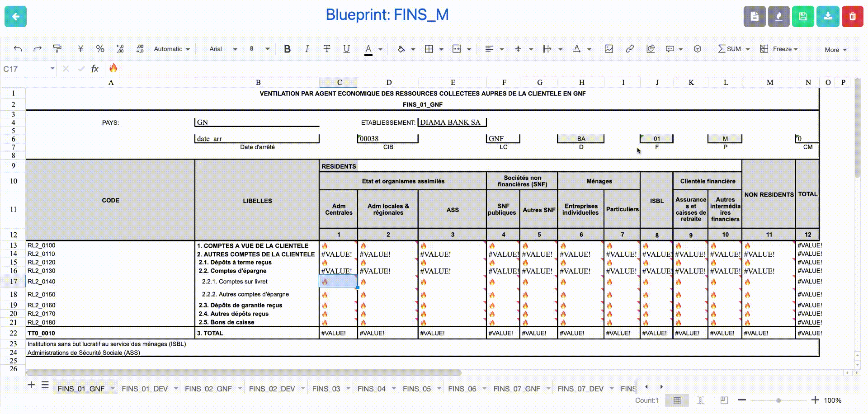
Task: Insert a chart with the chart icon
Action: pos(651,49)
